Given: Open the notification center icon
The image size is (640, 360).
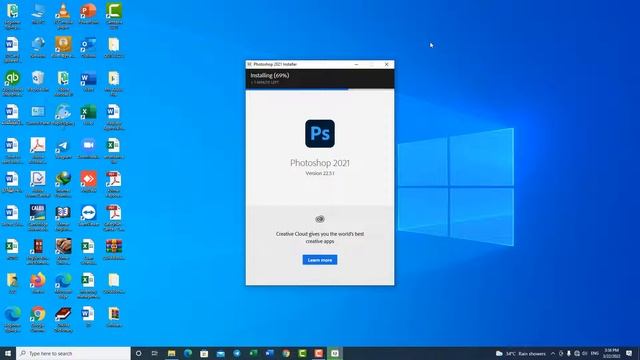Looking at the screenshot, I should [x=629, y=353].
